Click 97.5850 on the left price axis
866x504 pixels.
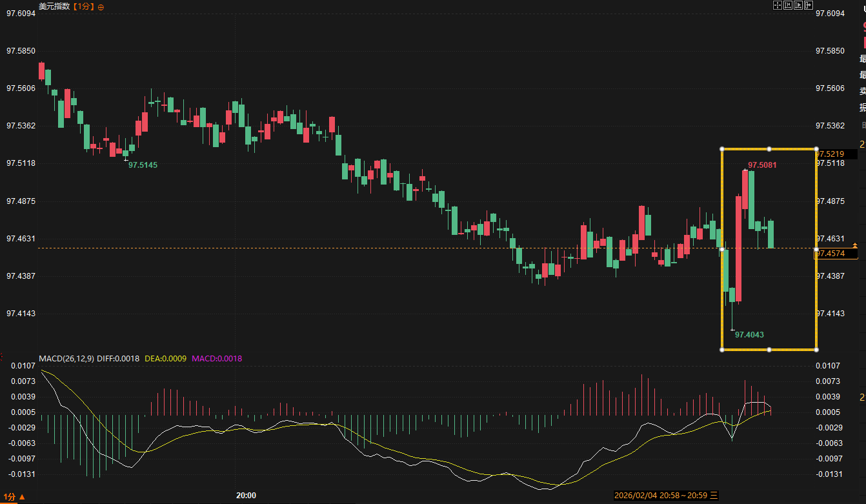19,50
